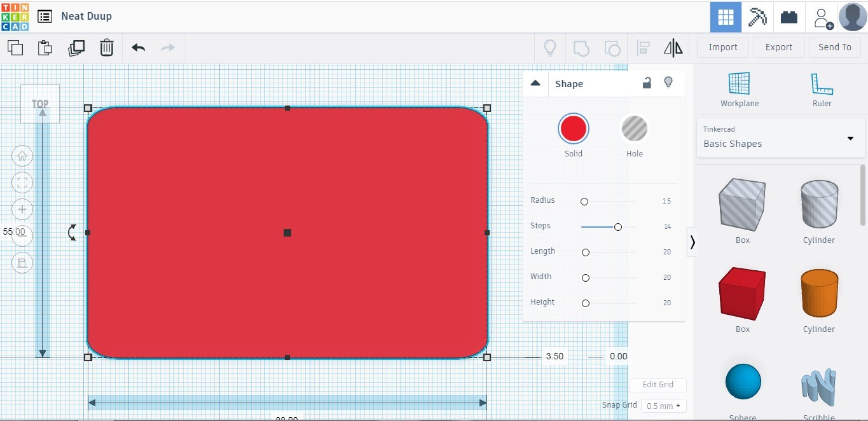Open the Basic Shapes library dropdown
The width and height of the screenshot is (868, 421).
click(781, 137)
